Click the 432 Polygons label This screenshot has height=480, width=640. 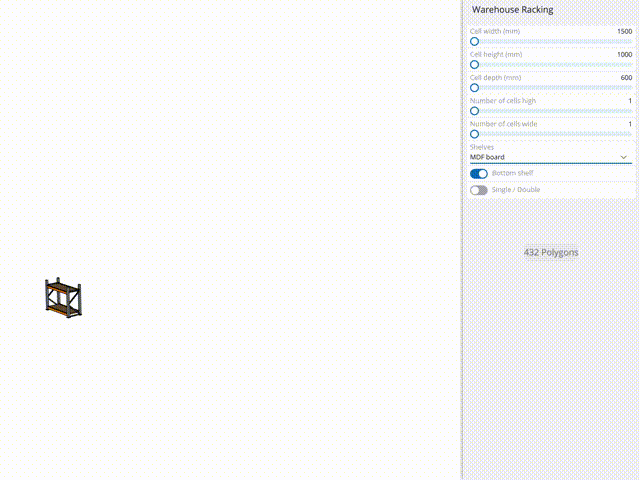(x=551, y=252)
